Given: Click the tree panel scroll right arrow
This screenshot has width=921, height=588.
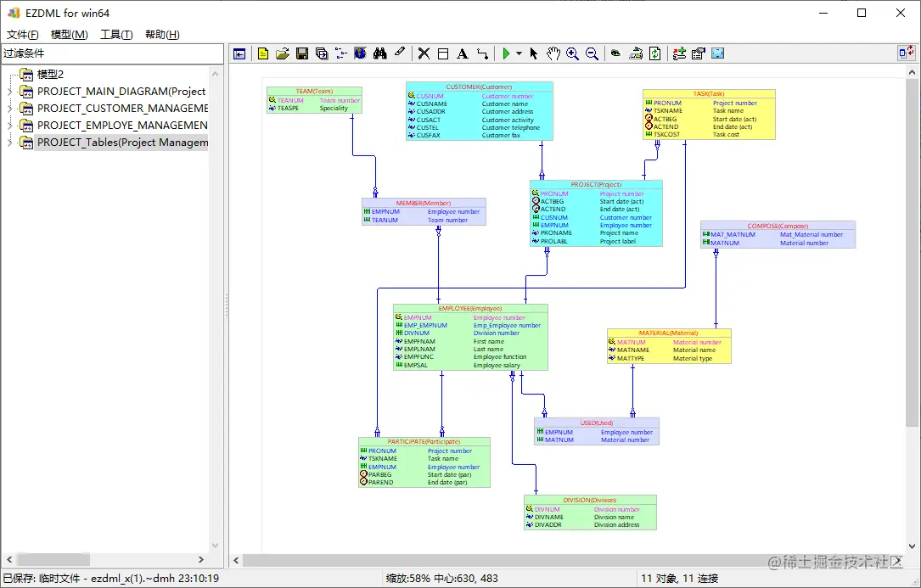Looking at the screenshot, I should point(201,559).
